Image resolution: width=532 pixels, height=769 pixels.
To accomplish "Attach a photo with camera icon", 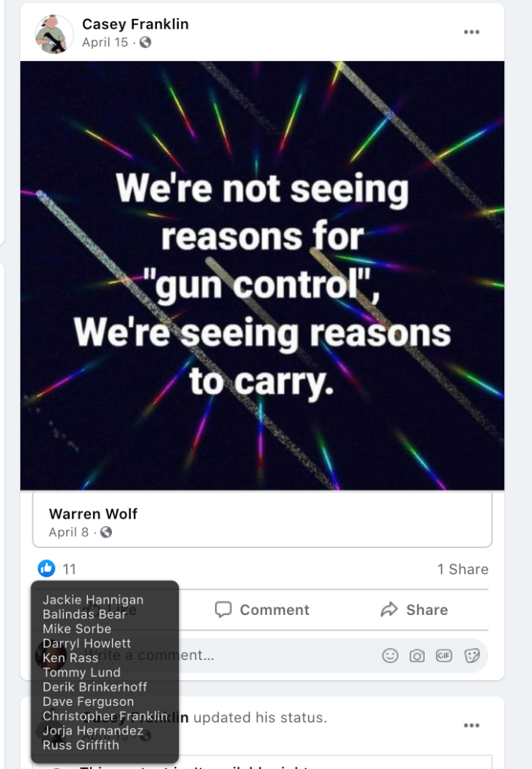I will tap(417, 655).
